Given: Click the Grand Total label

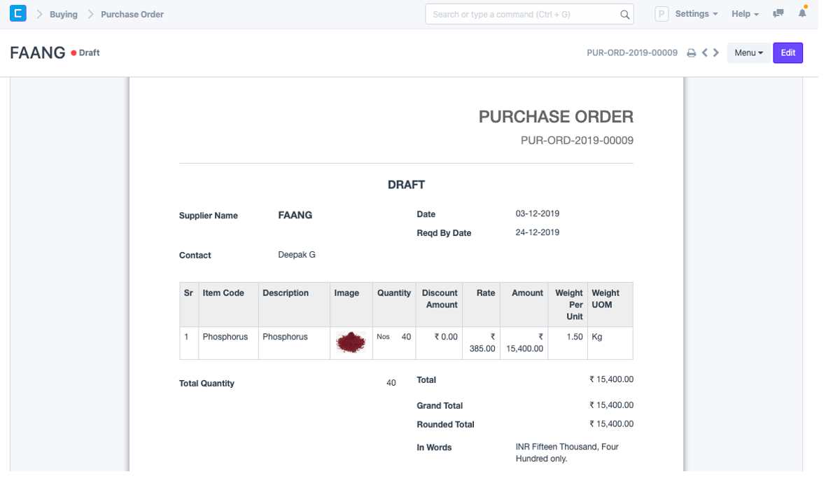Looking at the screenshot, I should [440, 406].
